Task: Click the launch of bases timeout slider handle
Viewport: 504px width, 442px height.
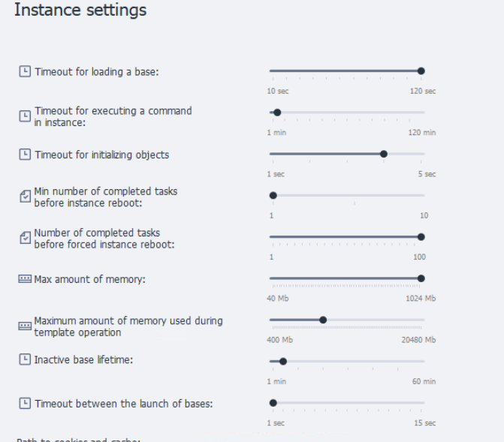Action: (x=273, y=403)
